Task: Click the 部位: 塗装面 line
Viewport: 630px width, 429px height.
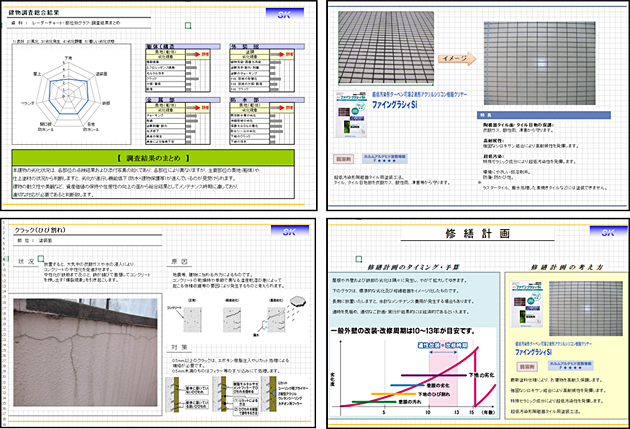Action: (35, 241)
